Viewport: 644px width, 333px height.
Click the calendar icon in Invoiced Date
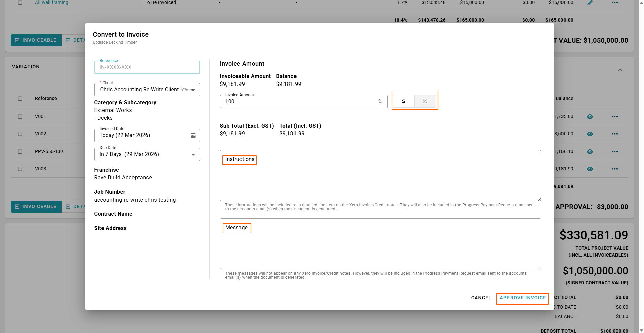coord(193,135)
